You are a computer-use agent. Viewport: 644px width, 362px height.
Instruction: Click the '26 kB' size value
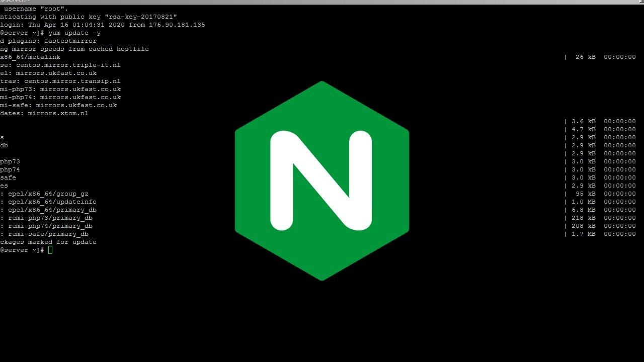click(x=586, y=57)
